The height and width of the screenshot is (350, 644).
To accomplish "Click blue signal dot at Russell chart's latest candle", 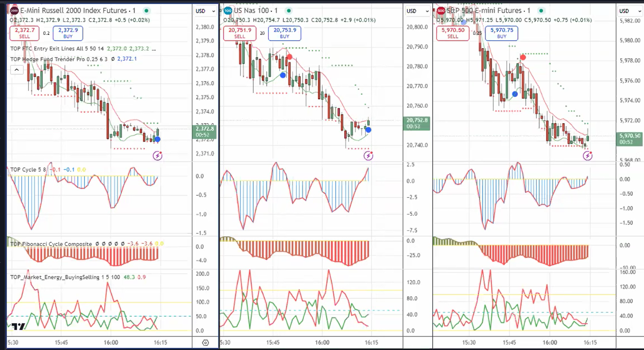I will point(157,139).
